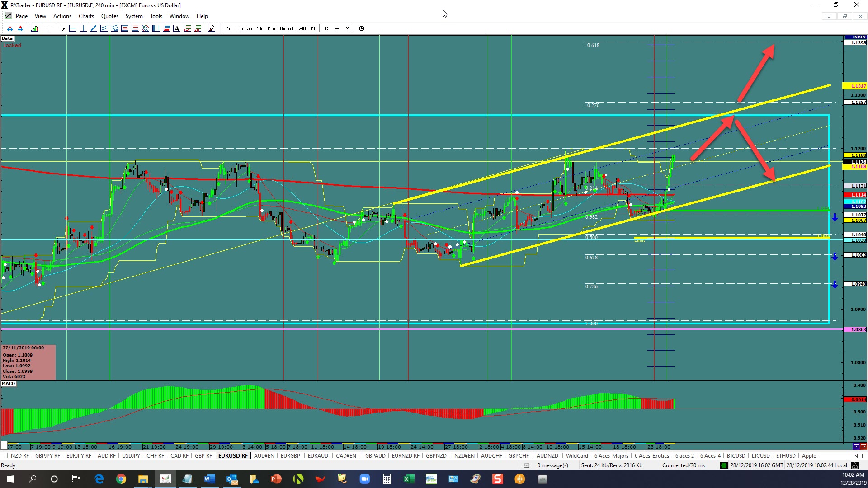Open the Page menu
The image size is (868, 488).
pyautogui.click(x=21, y=16)
